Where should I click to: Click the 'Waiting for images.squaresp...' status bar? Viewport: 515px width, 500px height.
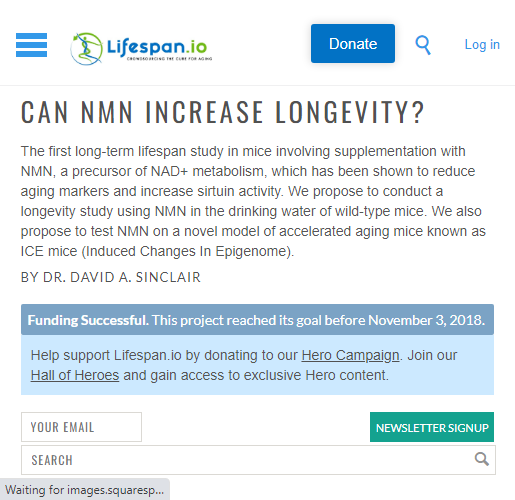pos(85,490)
